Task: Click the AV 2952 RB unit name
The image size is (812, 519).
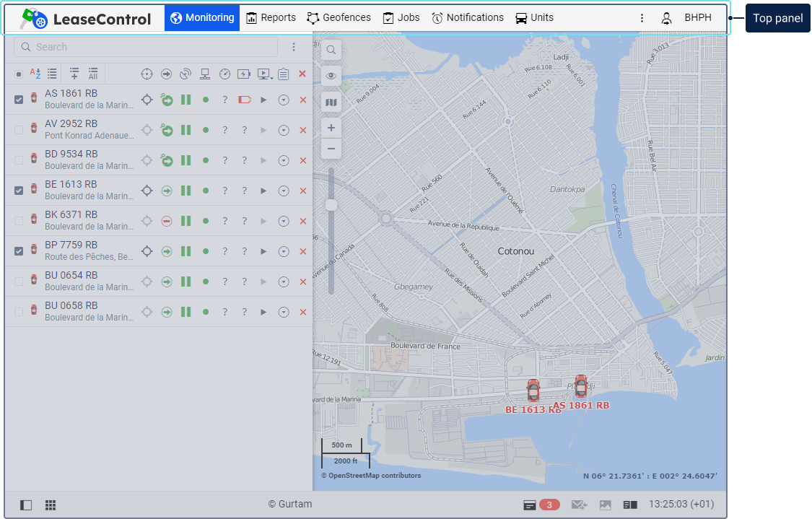Action: coord(71,123)
